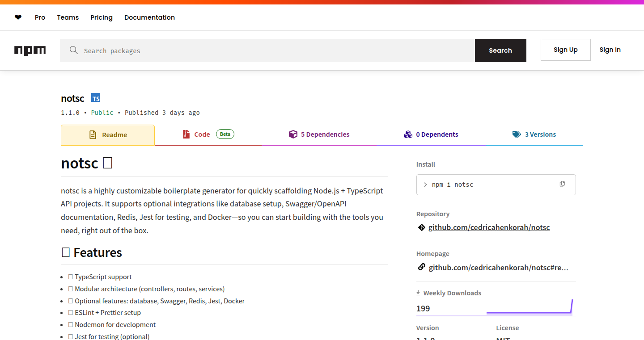Click the red Code file icon
Screen dimensions: 644x340
coord(186,134)
